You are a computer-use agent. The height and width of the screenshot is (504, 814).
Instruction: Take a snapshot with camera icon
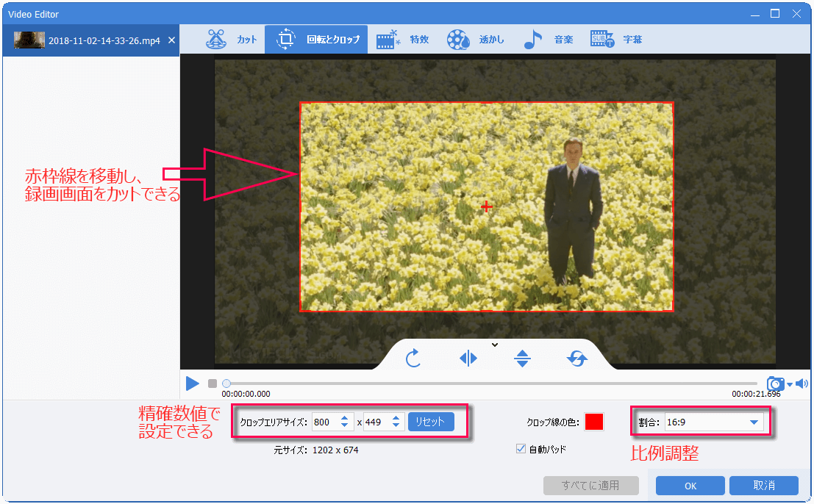tap(776, 384)
